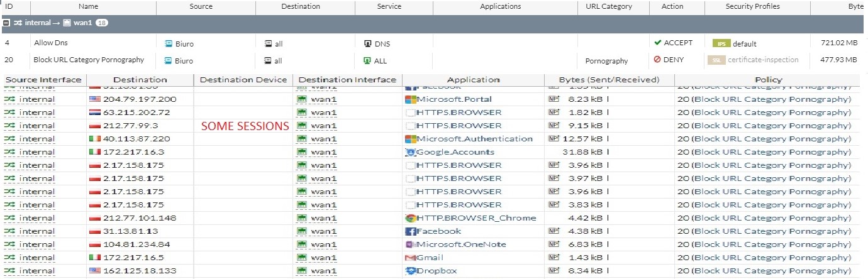This screenshot has width=868, height=279.
Task: Click the Gmail application icon
Action: [x=411, y=258]
